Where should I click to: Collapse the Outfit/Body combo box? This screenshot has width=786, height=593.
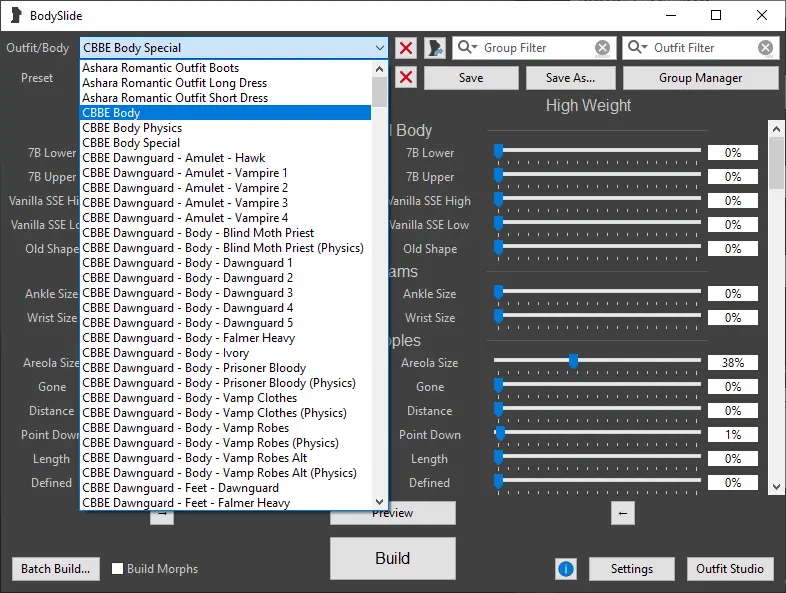point(379,48)
